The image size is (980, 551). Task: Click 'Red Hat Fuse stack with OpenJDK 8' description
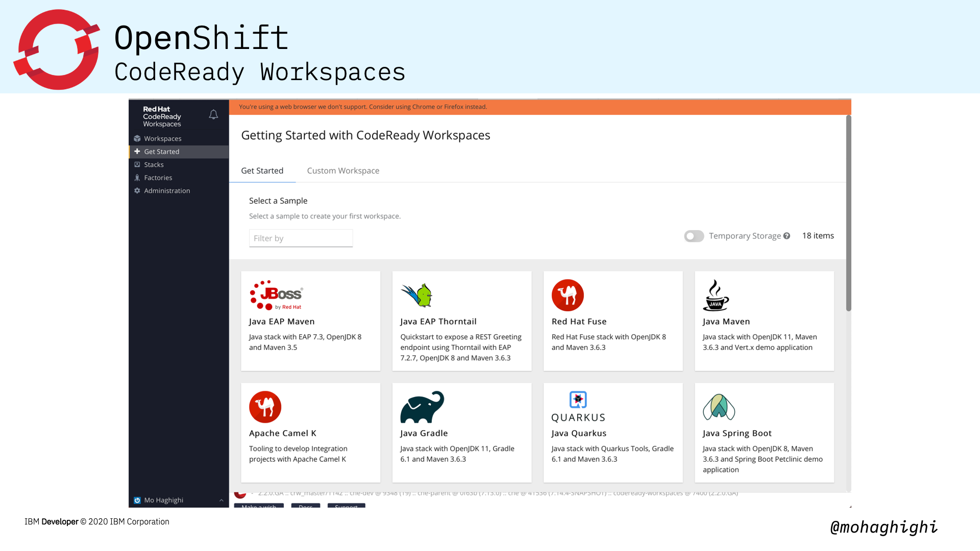tap(609, 342)
